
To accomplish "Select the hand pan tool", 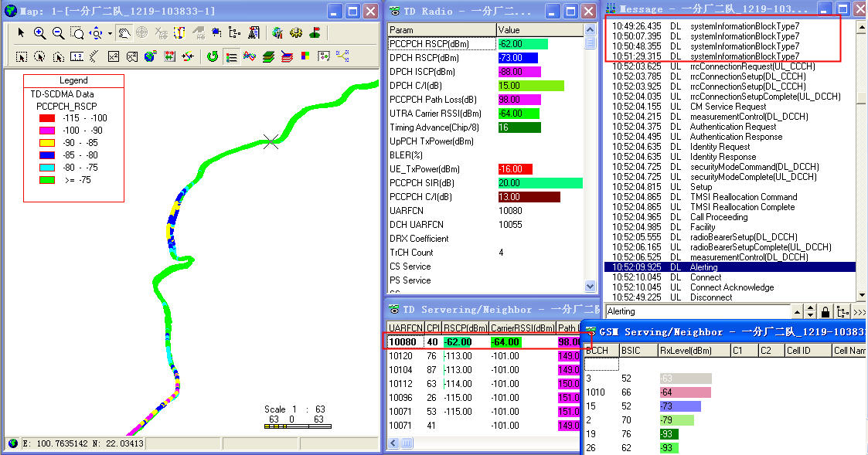I will coord(124,33).
